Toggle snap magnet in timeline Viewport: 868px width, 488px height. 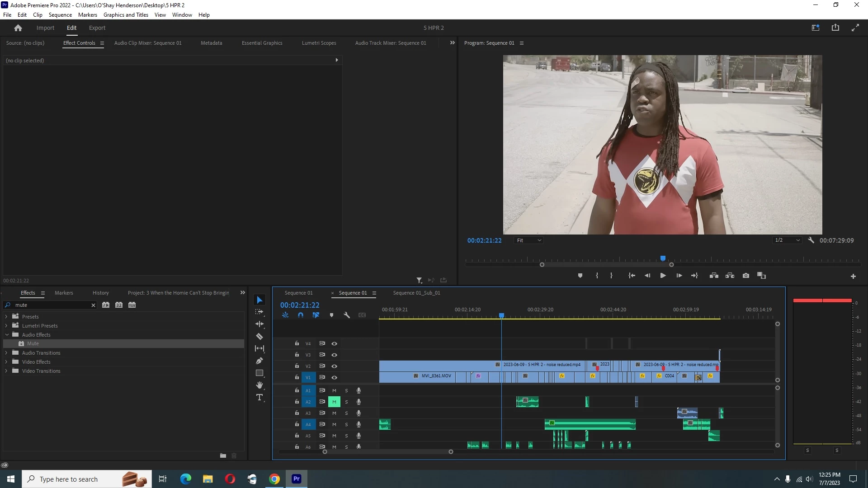(x=301, y=315)
